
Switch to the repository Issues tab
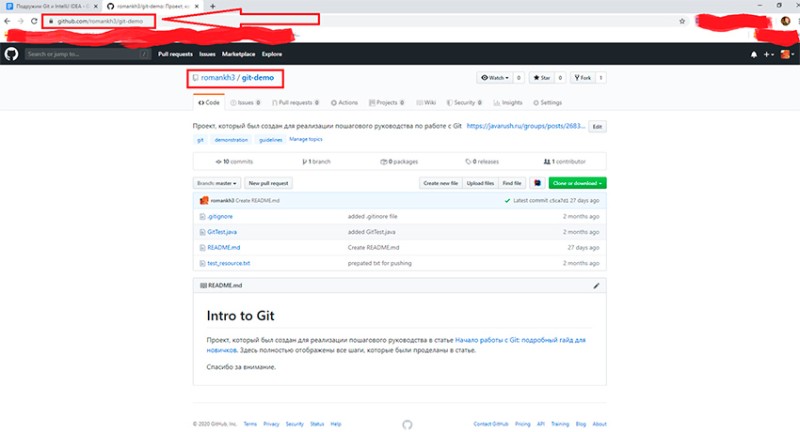pyautogui.click(x=245, y=103)
